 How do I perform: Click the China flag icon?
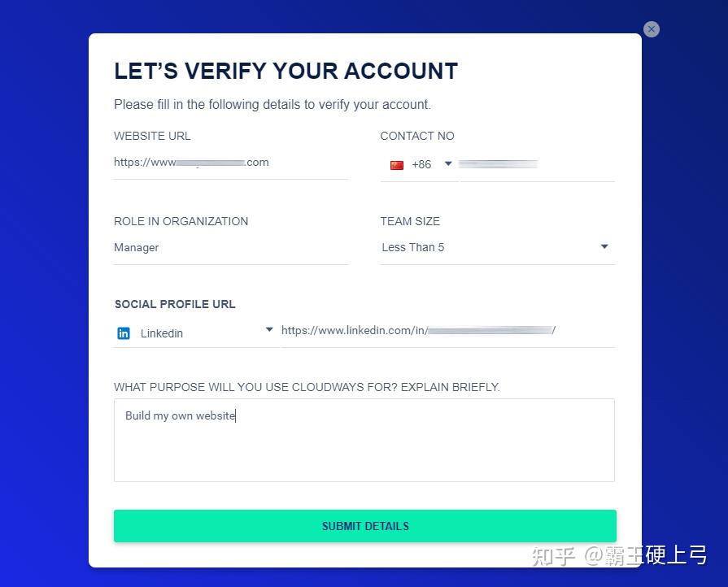(x=397, y=165)
